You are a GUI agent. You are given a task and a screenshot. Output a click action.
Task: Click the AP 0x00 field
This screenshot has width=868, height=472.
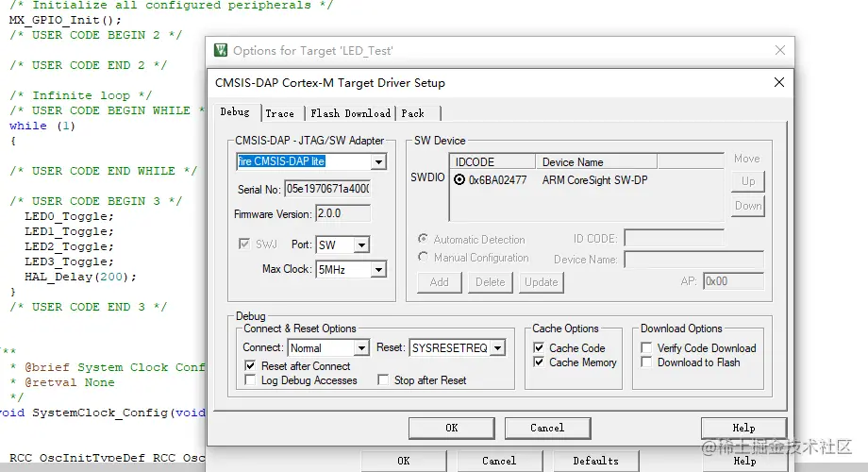733,281
